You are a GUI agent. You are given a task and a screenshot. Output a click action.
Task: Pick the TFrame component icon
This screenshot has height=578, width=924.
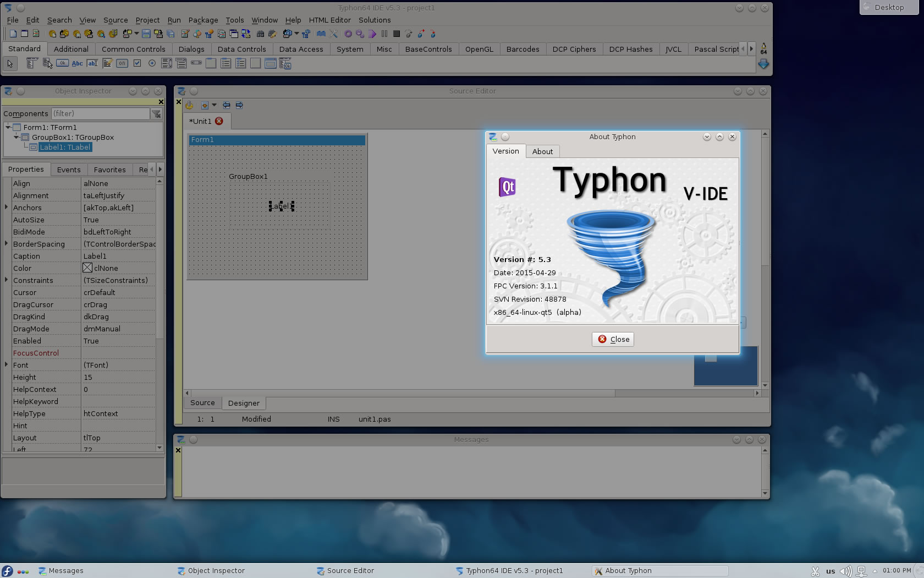click(x=271, y=63)
